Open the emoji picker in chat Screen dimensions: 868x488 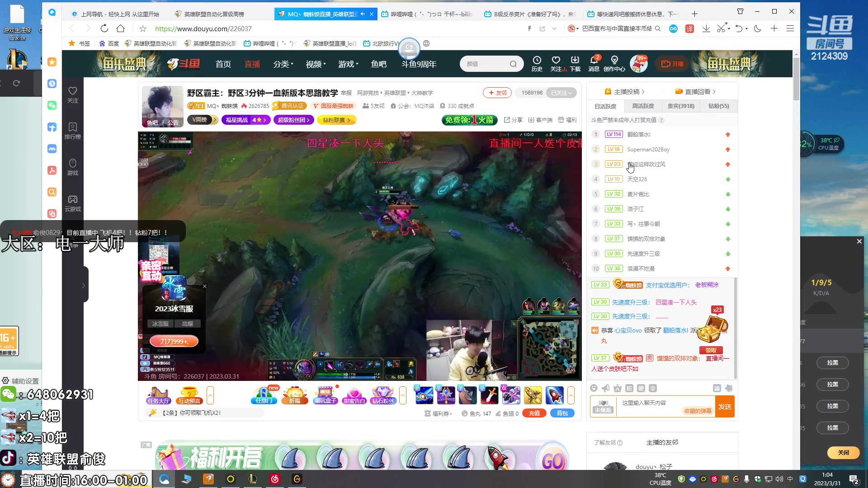coord(594,388)
